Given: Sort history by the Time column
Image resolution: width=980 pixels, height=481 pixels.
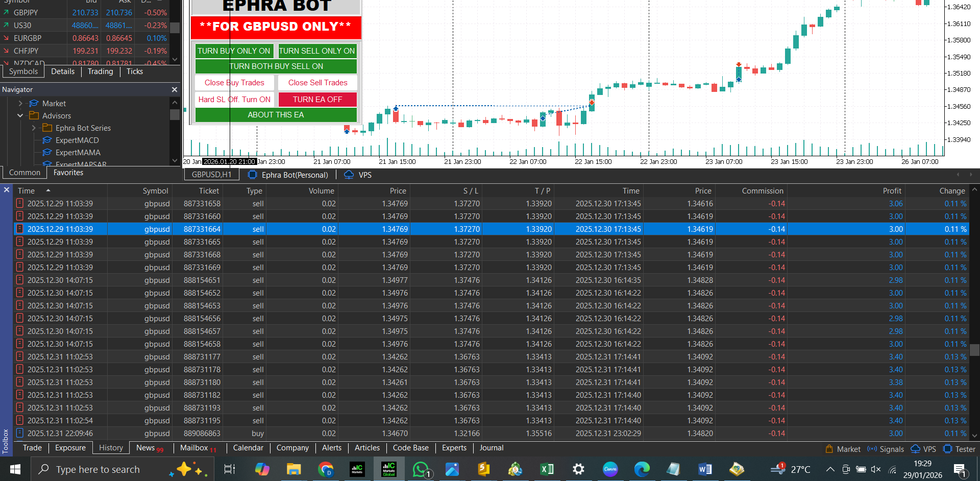Looking at the screenshot, I should [x=60, y=190].
